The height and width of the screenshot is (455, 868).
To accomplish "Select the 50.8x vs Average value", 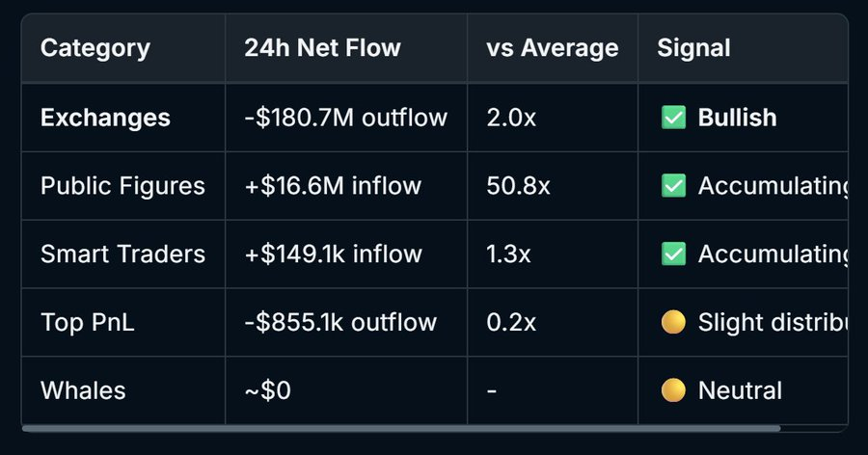I will click(519, 186).
